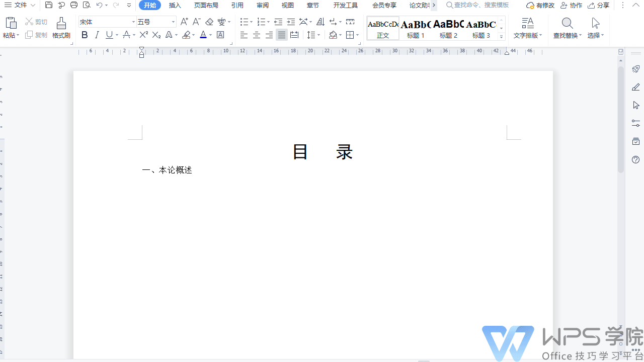Click the Print icon in quick access toolbar

(x=74, y=5)
